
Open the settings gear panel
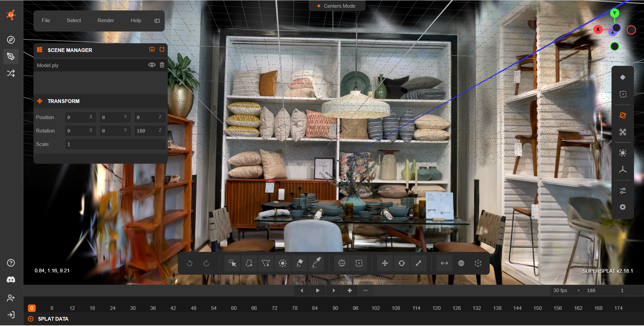[623, 207]
